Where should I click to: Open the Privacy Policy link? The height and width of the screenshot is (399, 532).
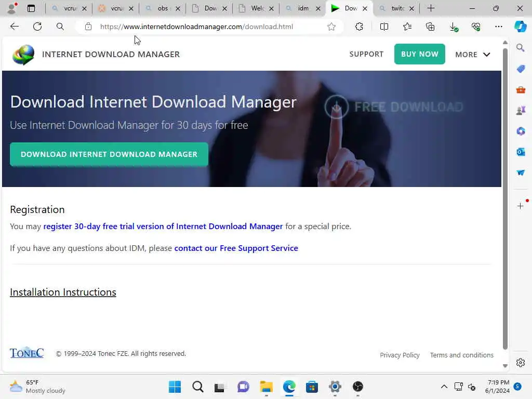[x=400, y=355]
